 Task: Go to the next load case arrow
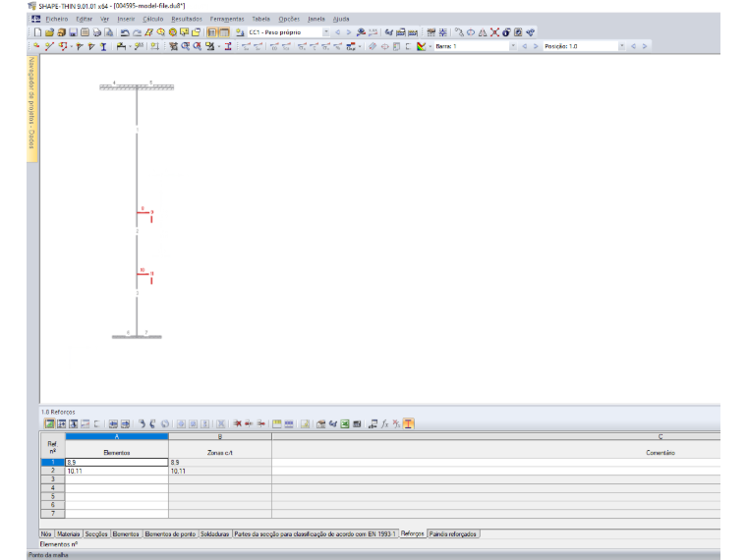coord(349,32)
